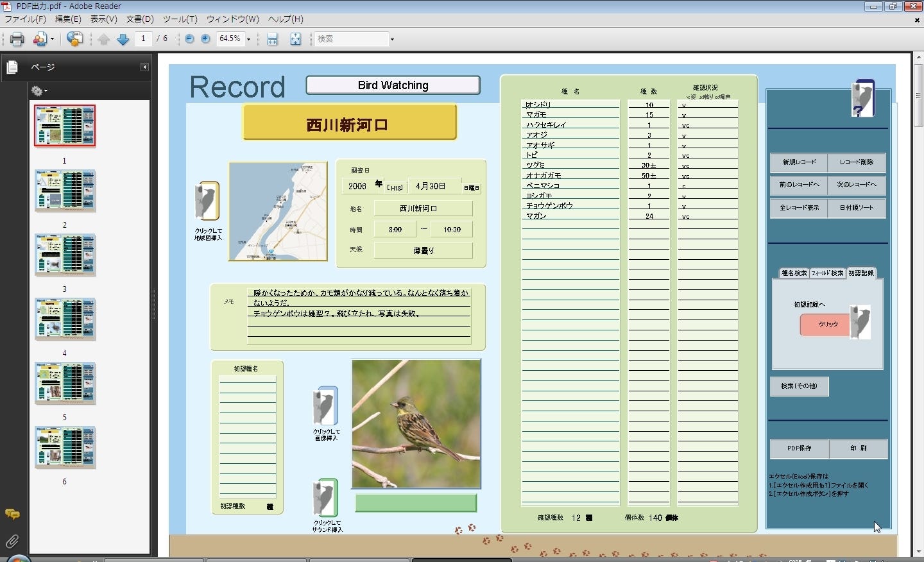Click the ページ panel icon in the sidebar
The height and width of the screenshot is (562, 924).
point(12,67)
